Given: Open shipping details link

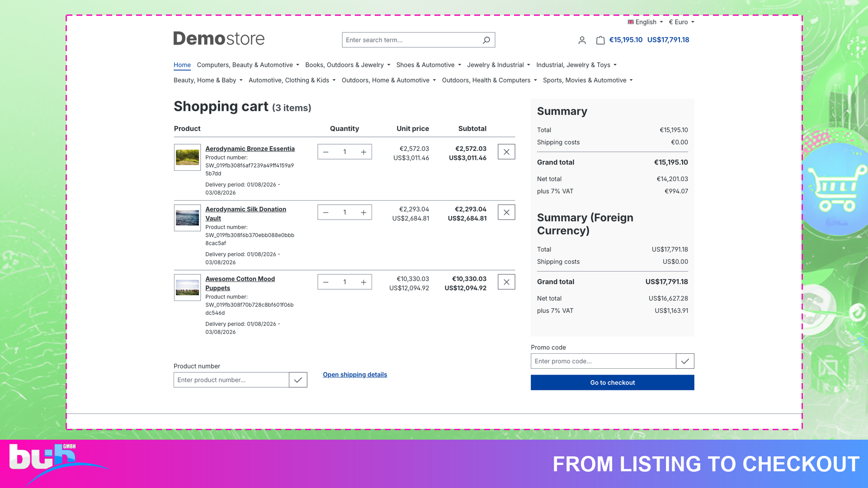Looking at the screenshot, I should [x=355, y=375].
